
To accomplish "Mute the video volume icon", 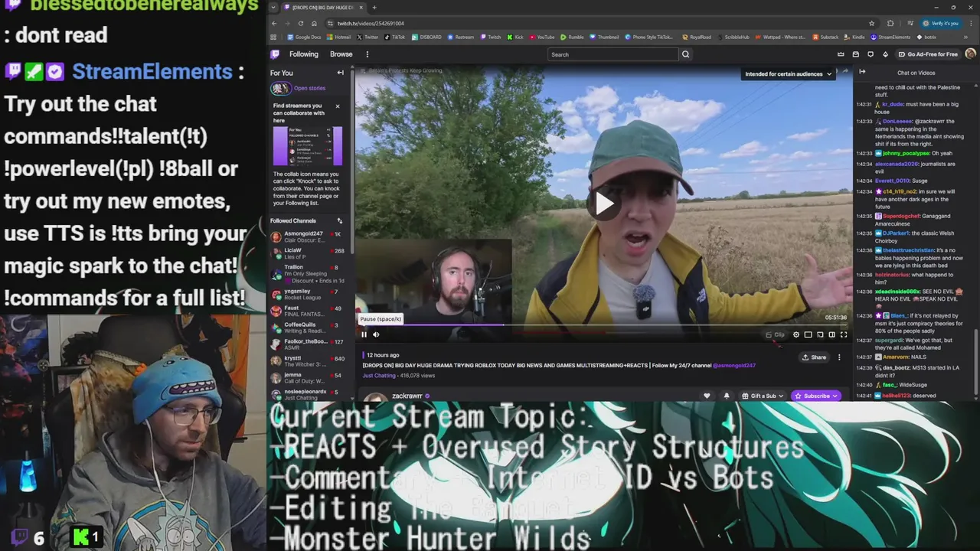I will [x=376, y=334].
